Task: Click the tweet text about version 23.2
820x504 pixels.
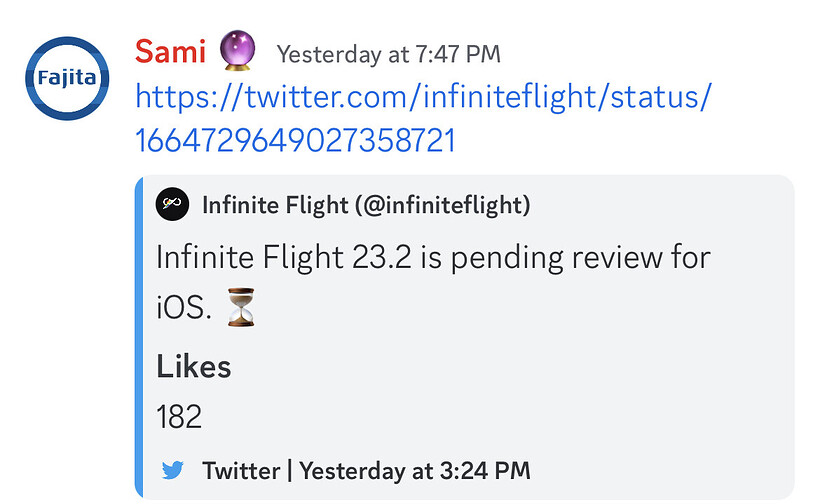Action: click(x=432, y=257)
